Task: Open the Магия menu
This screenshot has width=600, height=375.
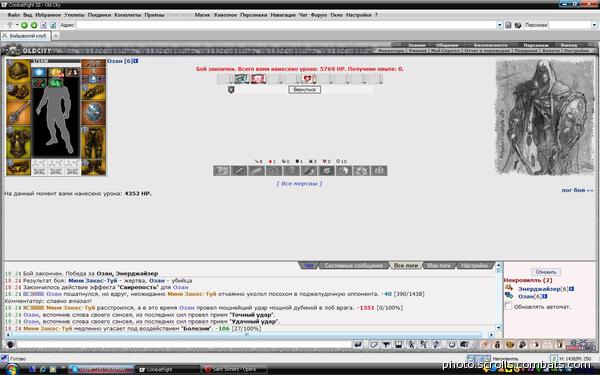Action: (202, 15)
